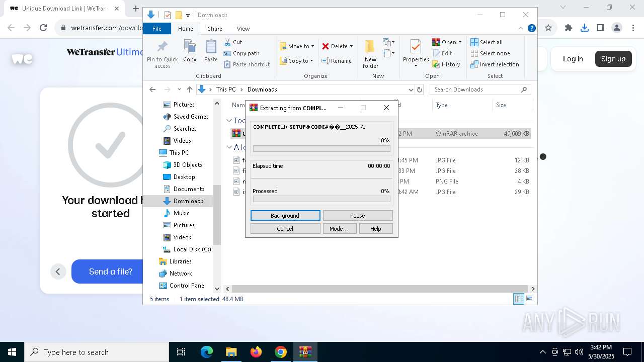The height and width of the screenshot is (362, 644).
Task: Open Move to dropdown
Action: pyautogui.click(x=297, y=46)
